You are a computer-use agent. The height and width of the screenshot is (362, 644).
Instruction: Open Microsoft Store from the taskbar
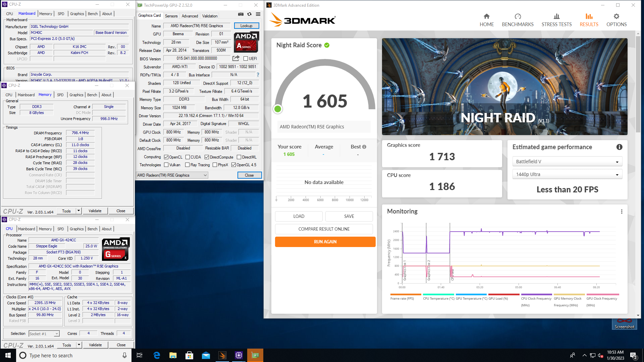coord(190,355)
